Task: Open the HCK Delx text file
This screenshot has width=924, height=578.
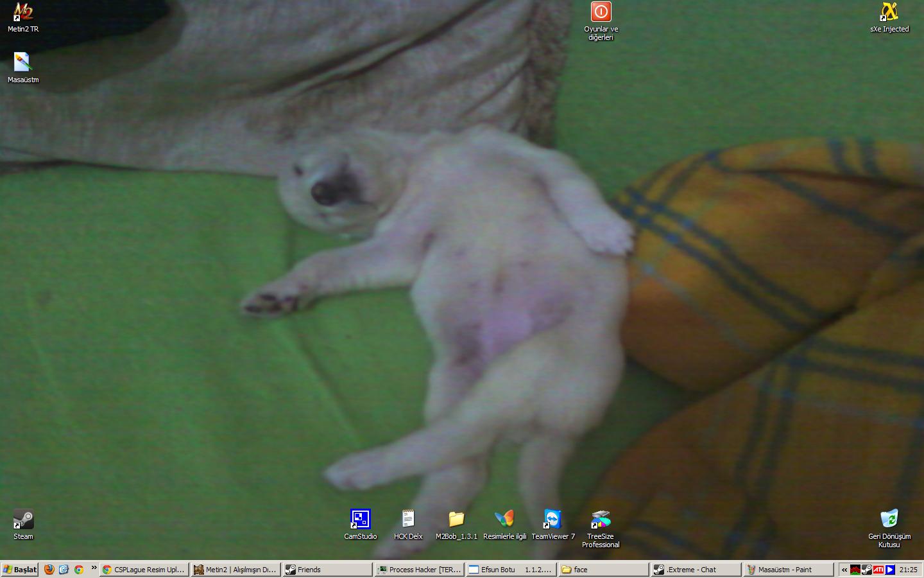Action: 408,520
